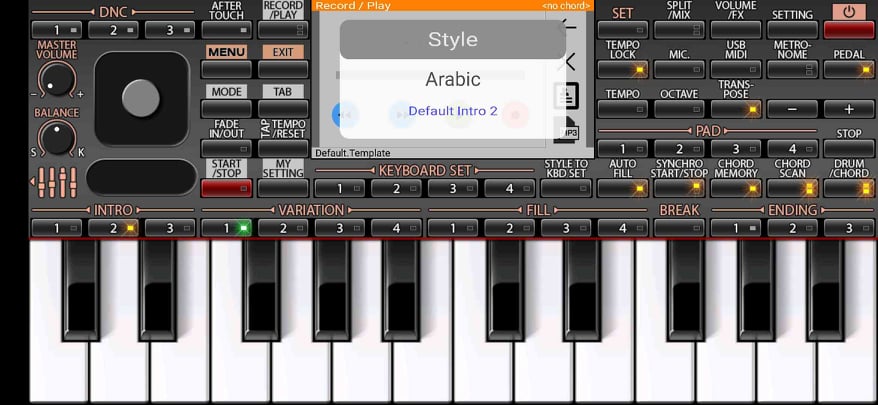Select Variation 1
The image size is (878, 405).
click(226, 228)
